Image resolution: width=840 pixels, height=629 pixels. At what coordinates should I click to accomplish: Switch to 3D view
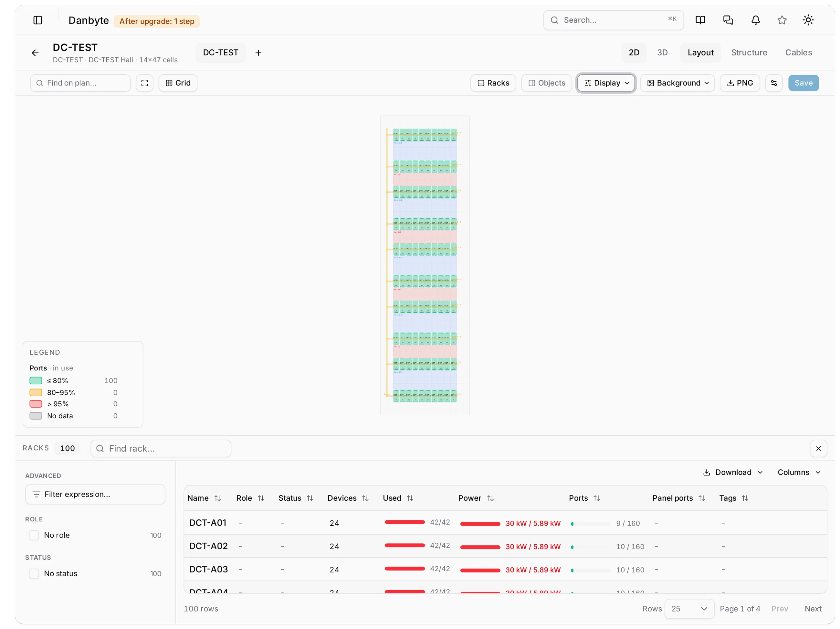[x=662, y=52]
